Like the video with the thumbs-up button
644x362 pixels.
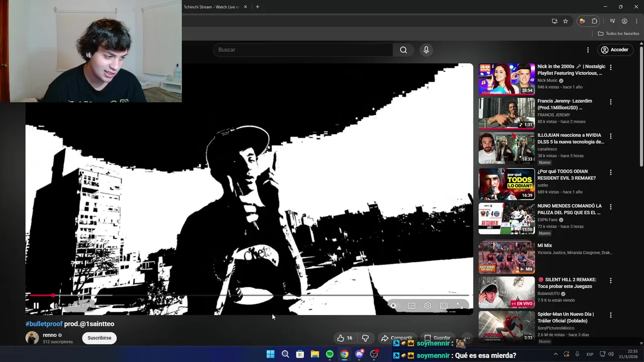pyautogui.click(x=345, y=338)
